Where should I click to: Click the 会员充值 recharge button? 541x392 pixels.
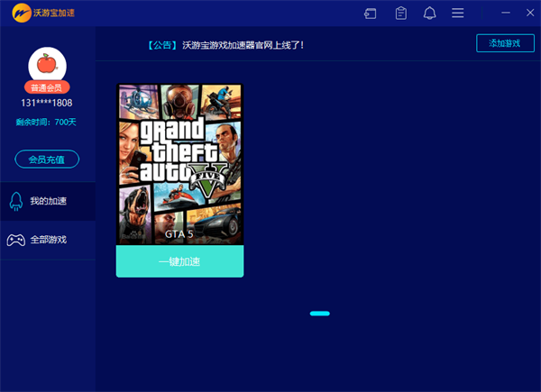coord(47,160)
